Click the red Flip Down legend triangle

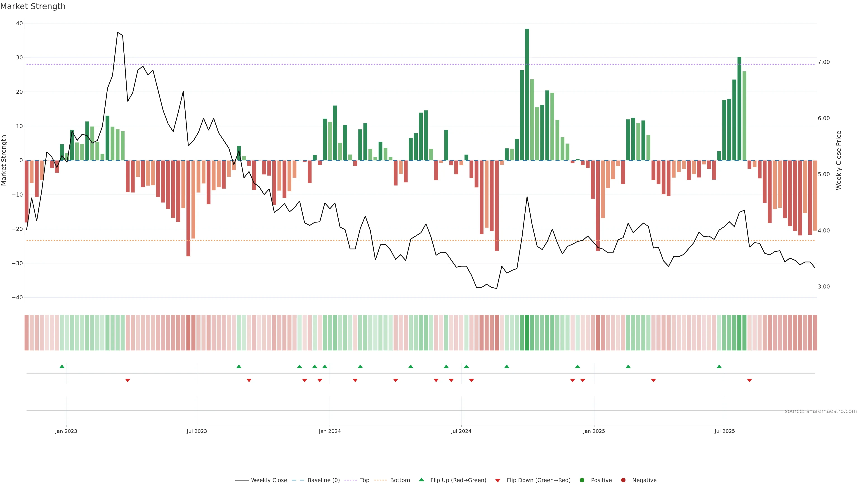coord(498,481)
